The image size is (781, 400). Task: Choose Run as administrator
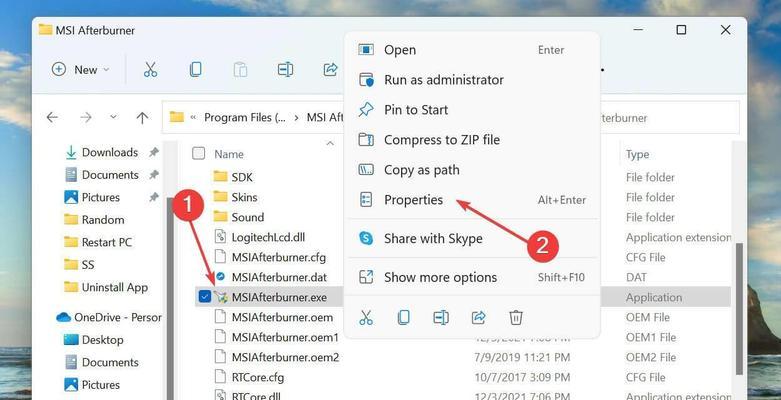472,80
